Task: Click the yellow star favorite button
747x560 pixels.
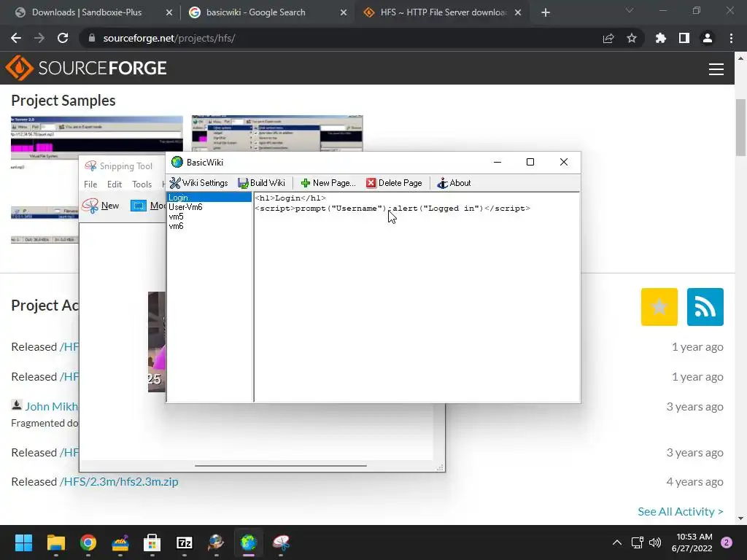Action: click(659, 307)
